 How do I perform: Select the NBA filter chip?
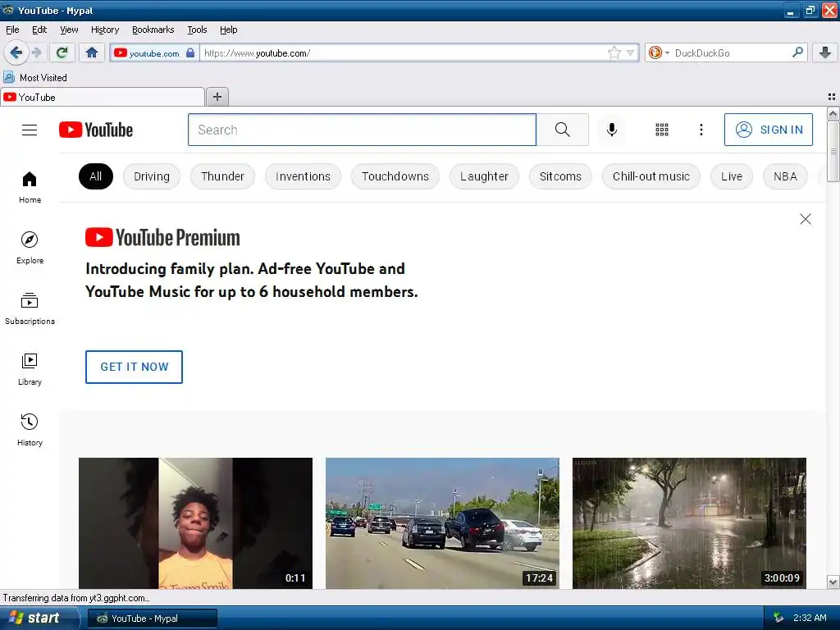[785, 176]
